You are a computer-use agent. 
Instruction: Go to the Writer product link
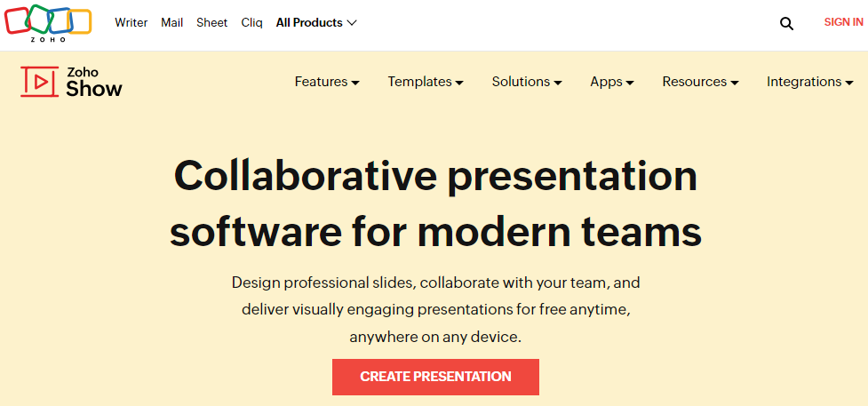pyautogui.click(x=131, y=23)
